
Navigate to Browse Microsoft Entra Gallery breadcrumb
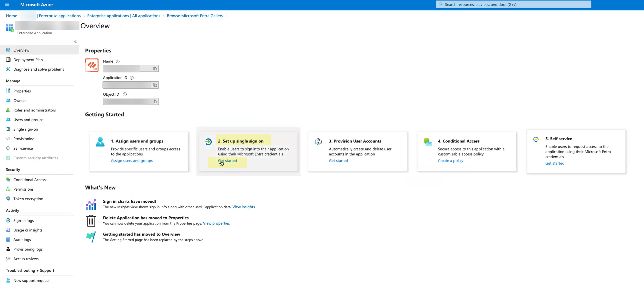195,16
